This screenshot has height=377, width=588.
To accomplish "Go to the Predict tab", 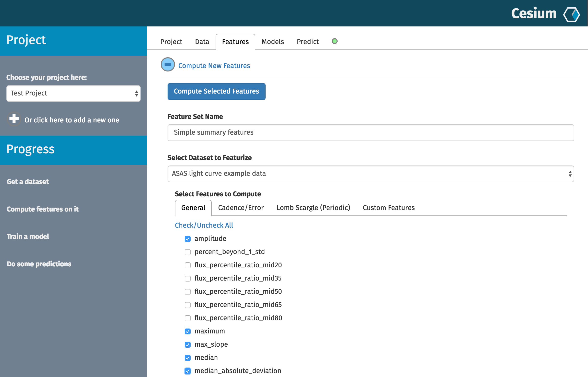I will (x=308, y=42).
